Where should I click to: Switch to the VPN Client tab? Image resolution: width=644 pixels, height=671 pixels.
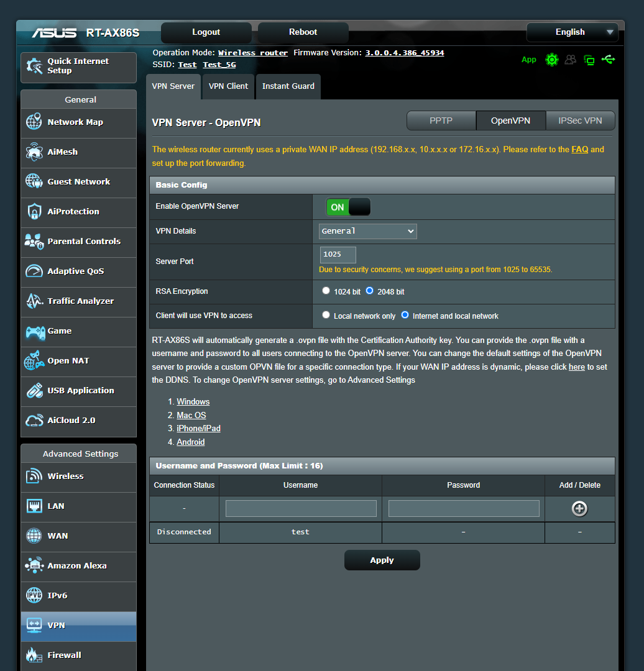tap(228, 86)
